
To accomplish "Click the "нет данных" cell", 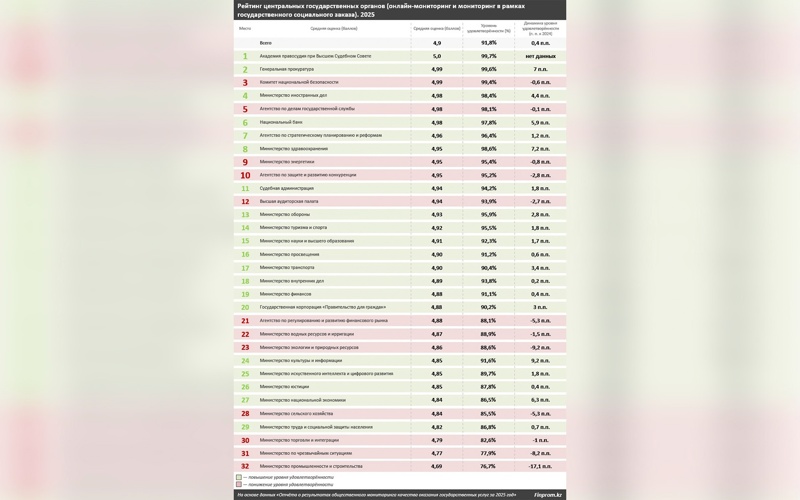I will [541, 56].
